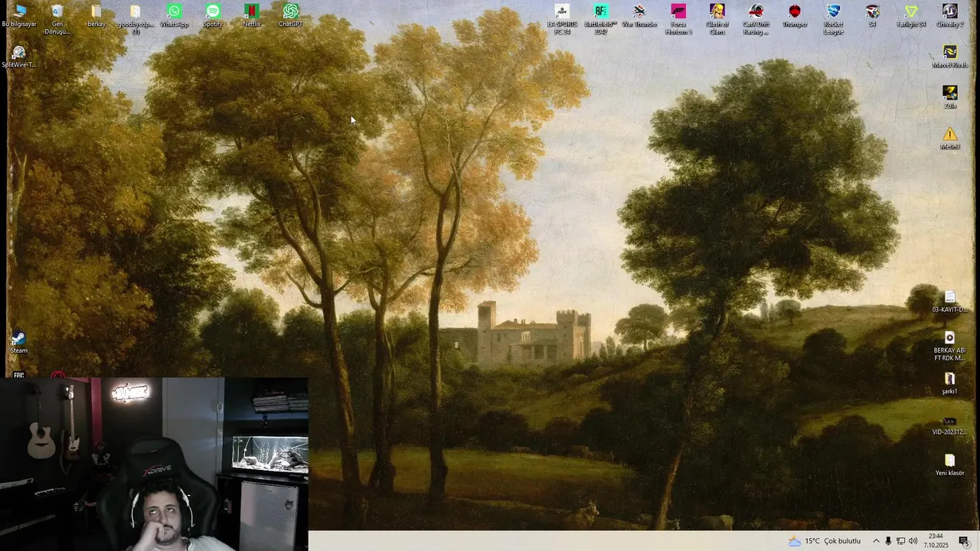The image size is (980, 551).
Task: Select the Metin2 warning-sign shortcut
Action: pos(950,139)
